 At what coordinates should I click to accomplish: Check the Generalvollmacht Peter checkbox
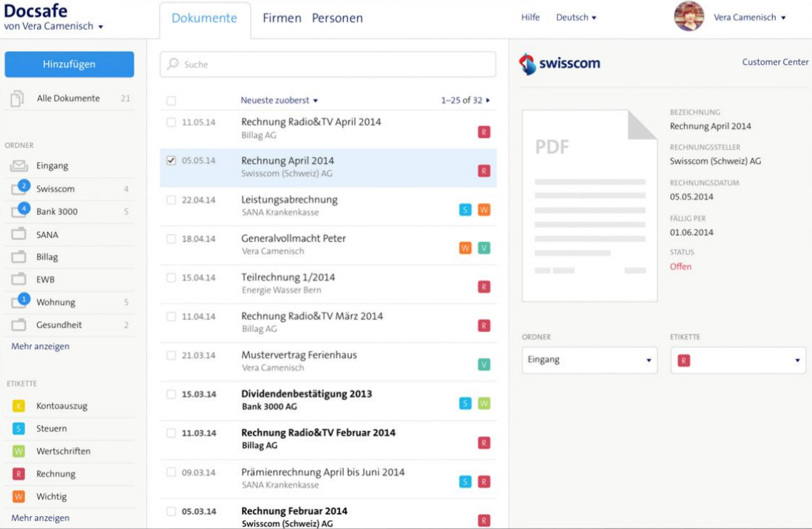point(172,239)
